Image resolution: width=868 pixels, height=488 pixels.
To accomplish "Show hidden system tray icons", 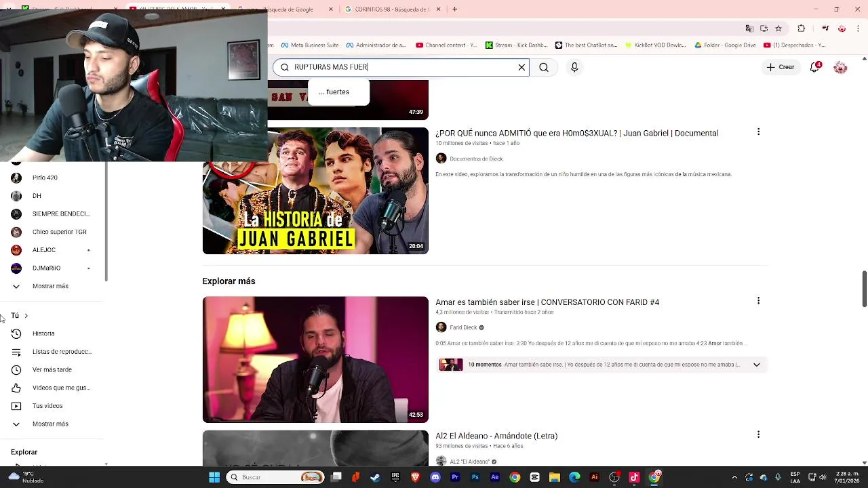I will [x=734, y=477].
